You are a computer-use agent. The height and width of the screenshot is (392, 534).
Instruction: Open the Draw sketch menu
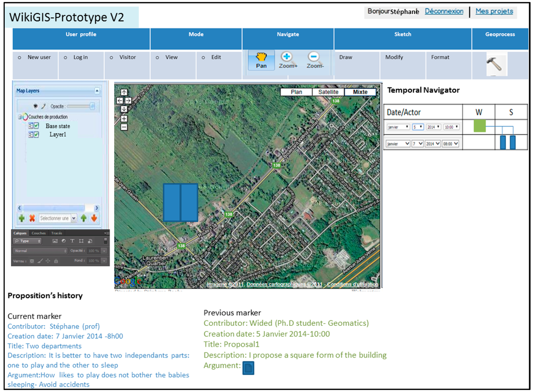coord(346,57)
